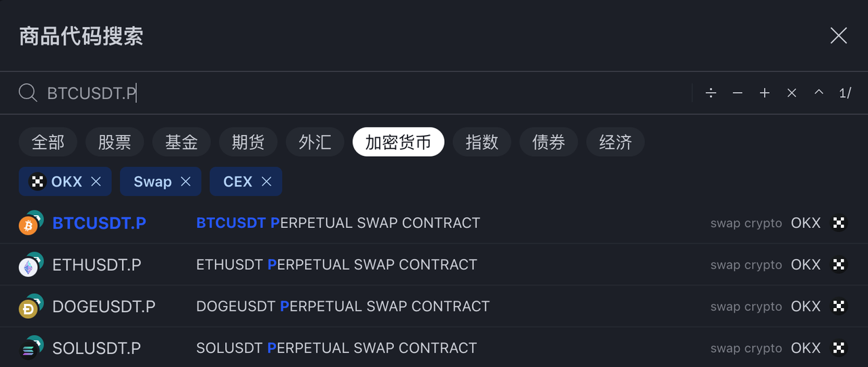This screenshot has width=868, height=367.
Task: Insert the plus operator symbol
Action: click(x=765, y=93)
